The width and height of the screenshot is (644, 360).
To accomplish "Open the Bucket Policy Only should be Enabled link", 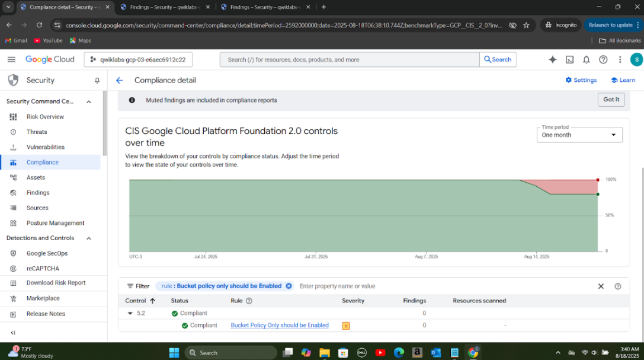I will pyautogui.click(x=280, y=326).
